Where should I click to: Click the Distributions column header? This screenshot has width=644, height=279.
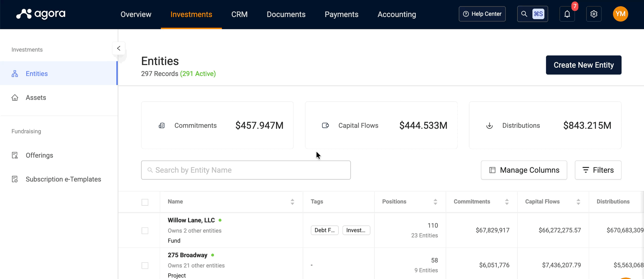(x=613, y=202)
